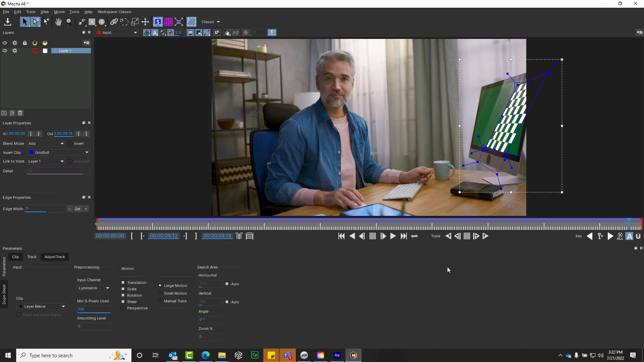Viewport: 644px width, 362px height.
Task: Toggle Layer 1 visibility eye
Action: point(5,51)
